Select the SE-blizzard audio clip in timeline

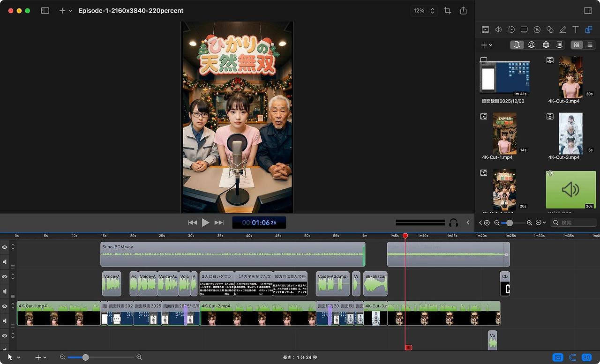coord(375,283)
